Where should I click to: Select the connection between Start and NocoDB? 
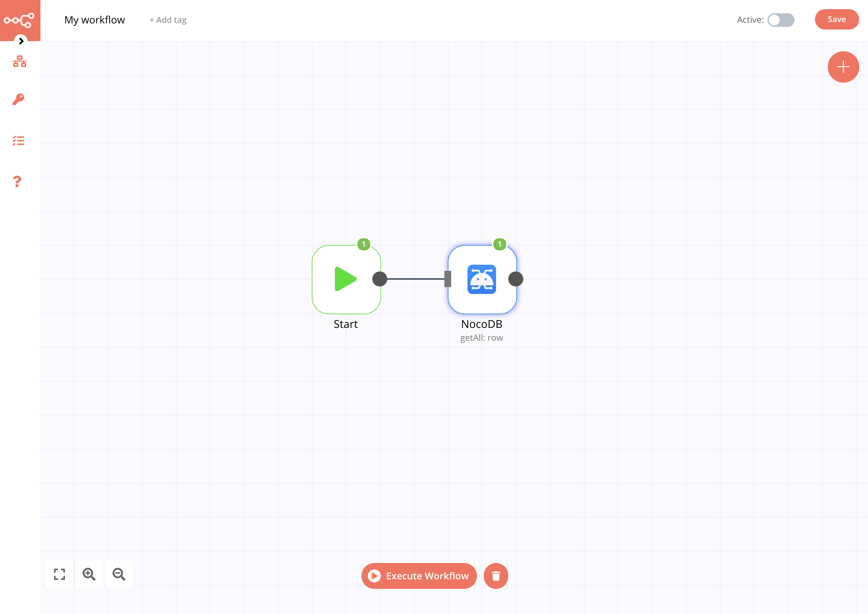click(414, 279)
